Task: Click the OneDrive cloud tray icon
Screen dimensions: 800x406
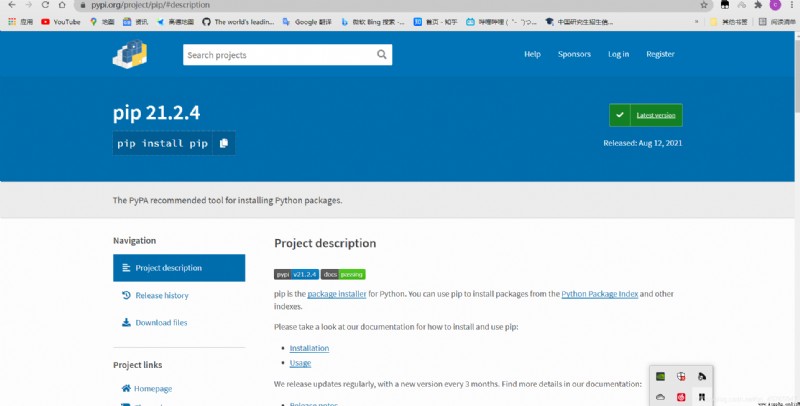Action: point(660,397)
